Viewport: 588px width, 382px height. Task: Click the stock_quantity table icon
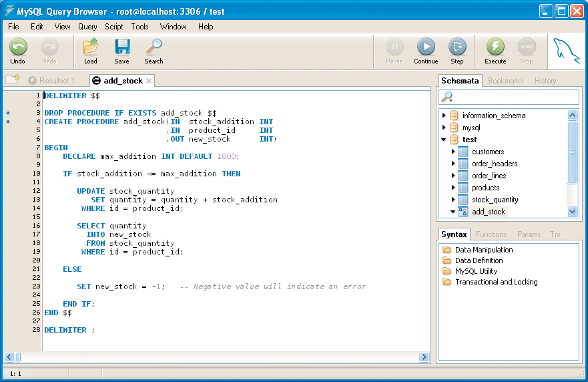(x=463, y=199)
